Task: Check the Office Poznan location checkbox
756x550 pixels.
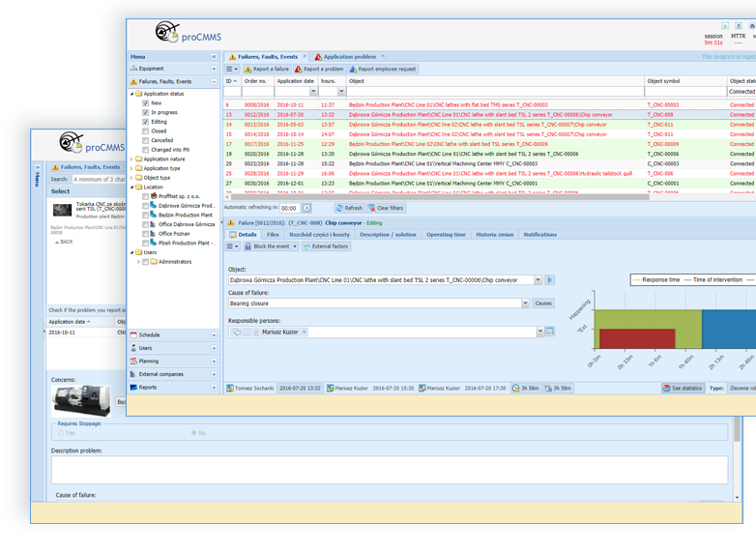Action: click(x=145, y=234)
